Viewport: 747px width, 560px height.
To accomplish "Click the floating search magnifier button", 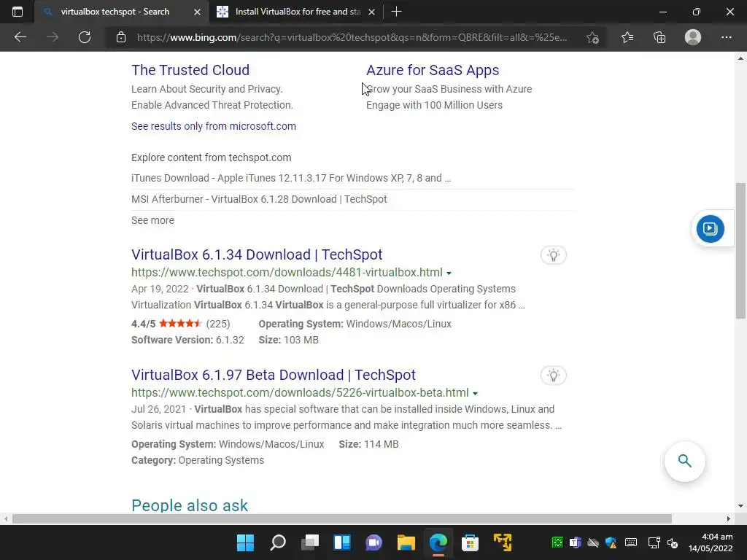I will [x=684, y=461].
